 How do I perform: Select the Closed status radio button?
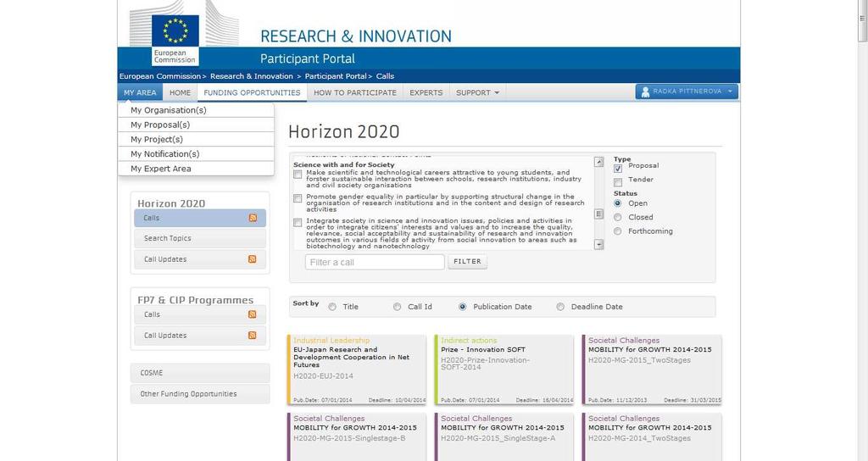[618, 218]
